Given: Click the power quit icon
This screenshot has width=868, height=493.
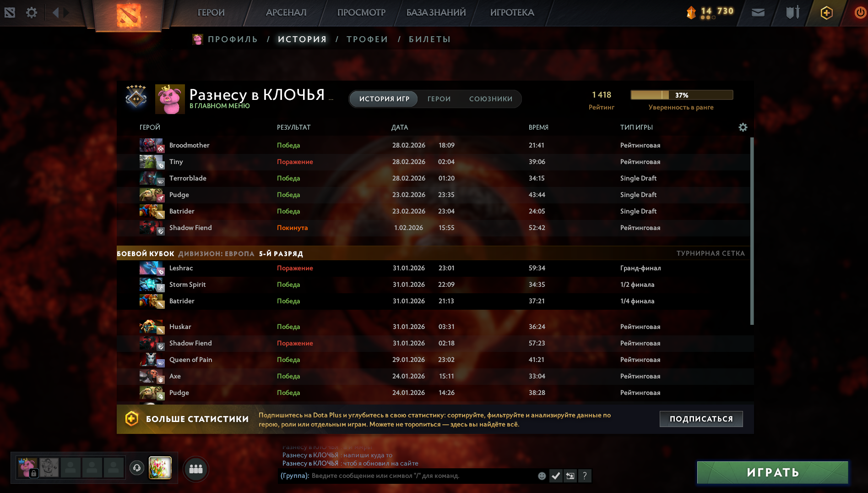Looking at the screenshot, I should (x=860, y=12).
